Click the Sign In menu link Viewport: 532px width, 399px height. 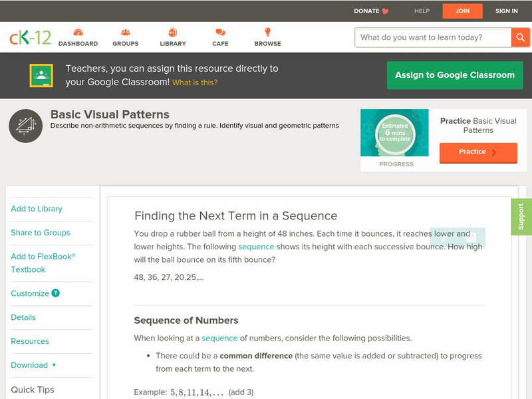[507, 11]
